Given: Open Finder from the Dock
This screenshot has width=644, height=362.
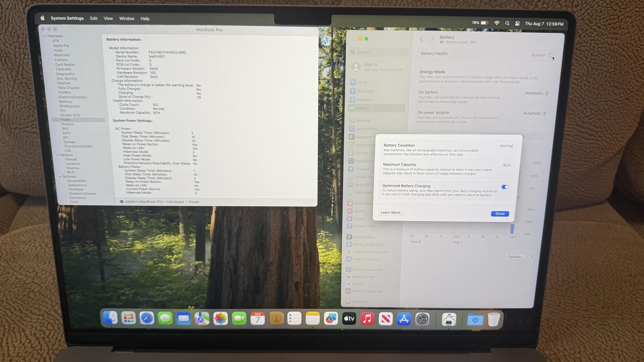Looking at the screenshot, I should coord(110,318).
